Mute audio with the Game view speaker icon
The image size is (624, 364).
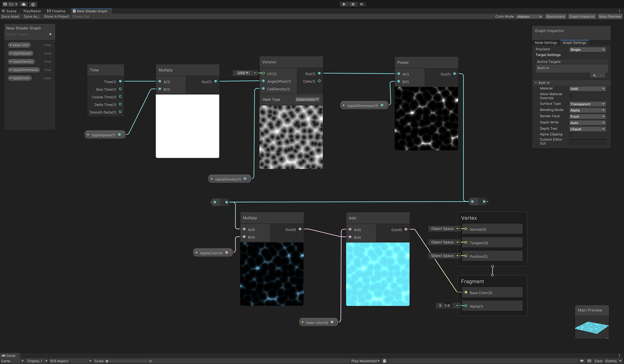582,361
